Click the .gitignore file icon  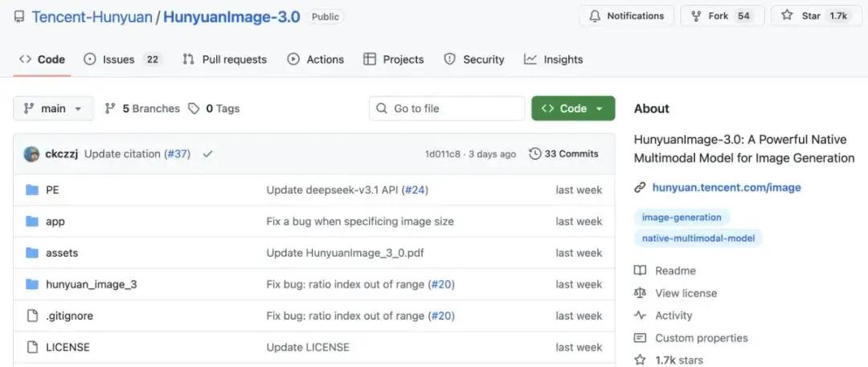[32, 316]
